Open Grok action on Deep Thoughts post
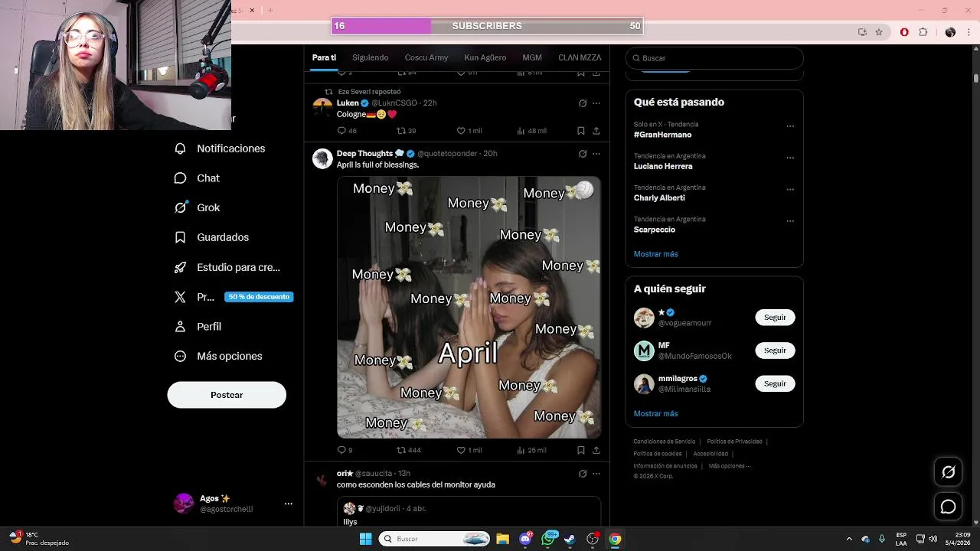The width and height of the screenshot is (980, 551). coord(583,154)
